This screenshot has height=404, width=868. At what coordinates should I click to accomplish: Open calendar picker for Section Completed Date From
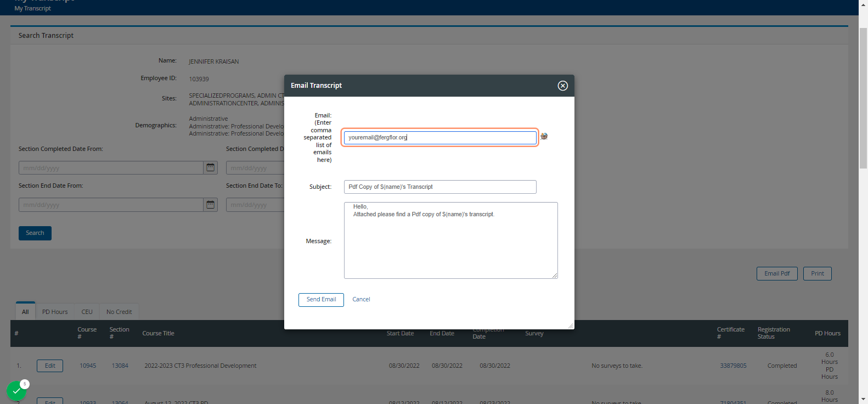pyautogui.click(x=211, y=167)
